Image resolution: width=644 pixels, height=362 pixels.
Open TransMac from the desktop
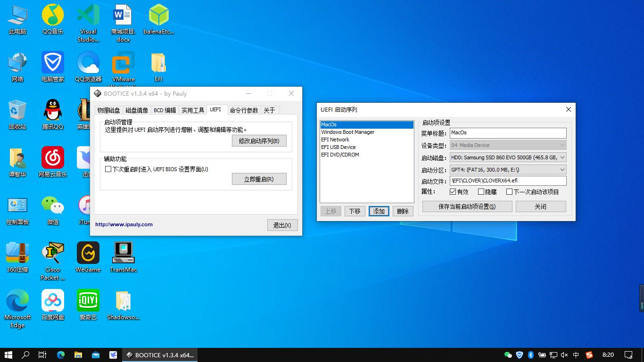click(x=123, y=255)
